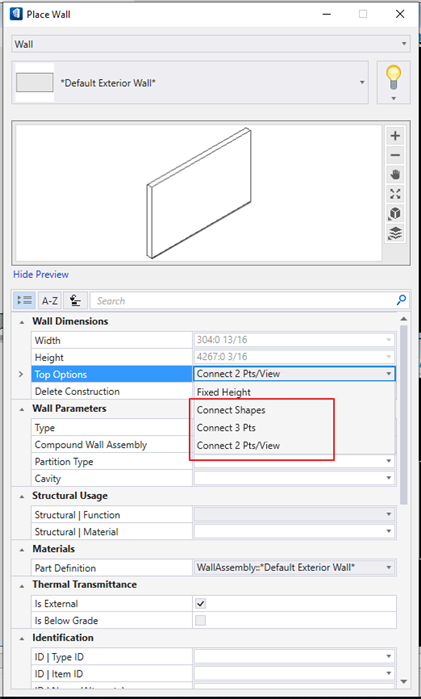Sort properties alphabetically with A-Z button
This screenshot has height=699, width=421.
tap(50, 301)
